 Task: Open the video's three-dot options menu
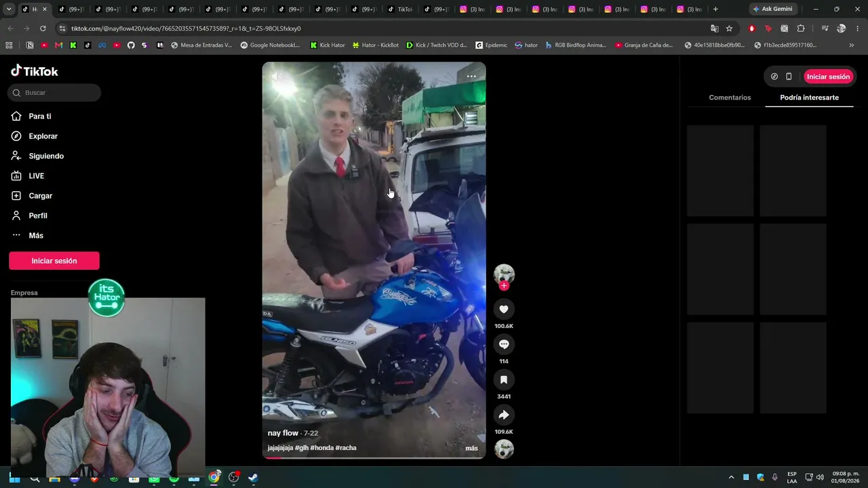coord(471,77)
